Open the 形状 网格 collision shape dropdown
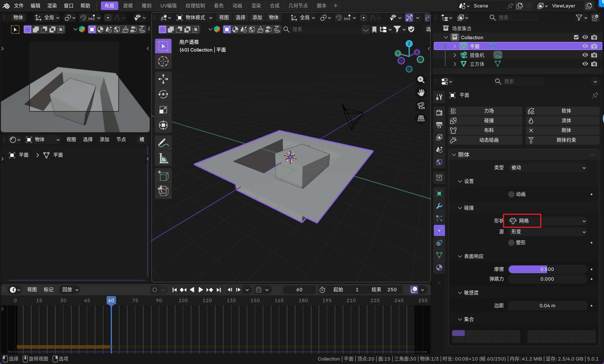 pos(547,221)
